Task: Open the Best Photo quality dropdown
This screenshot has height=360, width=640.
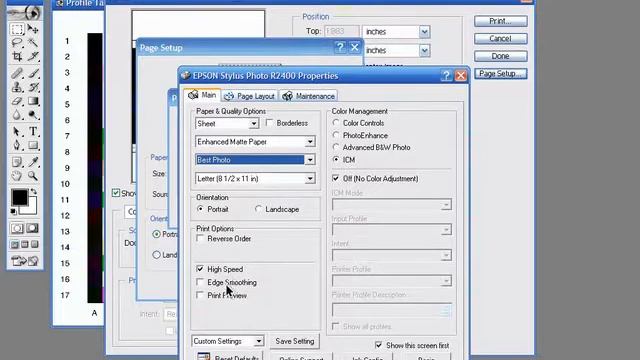Action: point(310,160)
